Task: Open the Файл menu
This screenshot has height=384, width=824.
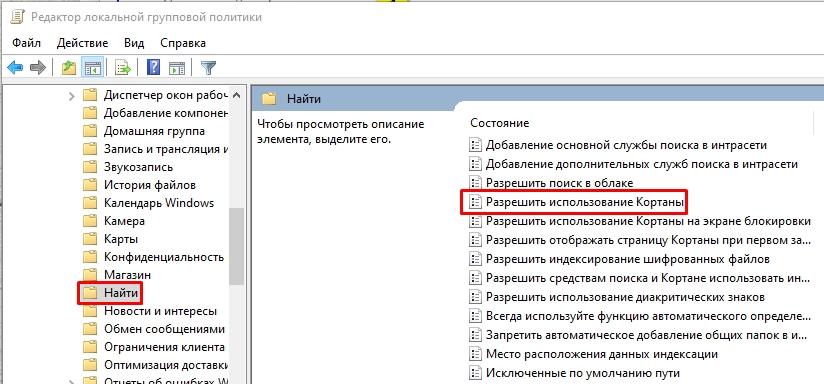Action: [x=26, y=43]
